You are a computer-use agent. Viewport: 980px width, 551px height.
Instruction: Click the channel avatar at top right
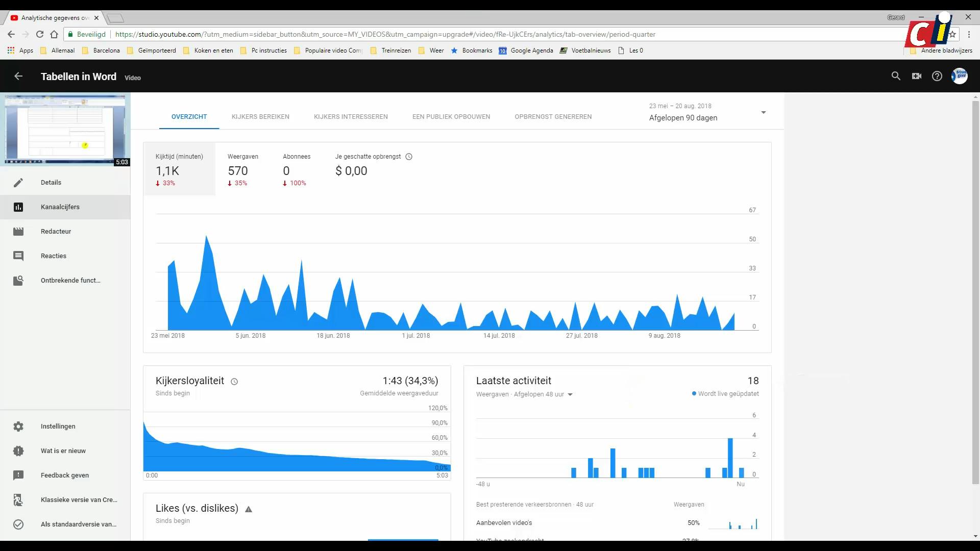[x=960, y=76]
